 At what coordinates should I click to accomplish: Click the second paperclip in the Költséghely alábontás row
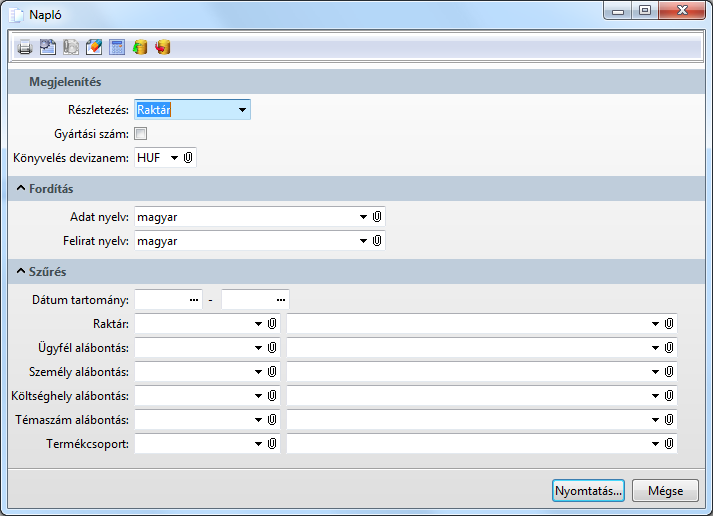pyautogui.click(x=668, y=396)
